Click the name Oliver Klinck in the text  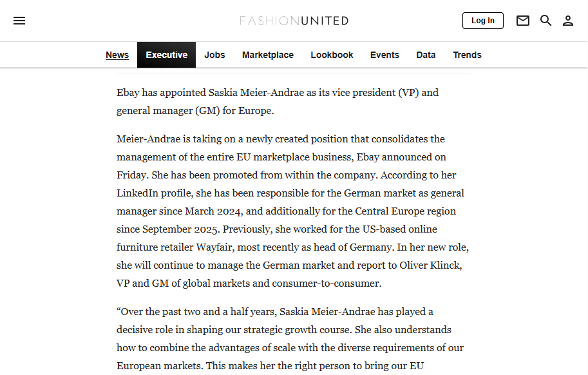pyautogui.click(x=430, y=265)
